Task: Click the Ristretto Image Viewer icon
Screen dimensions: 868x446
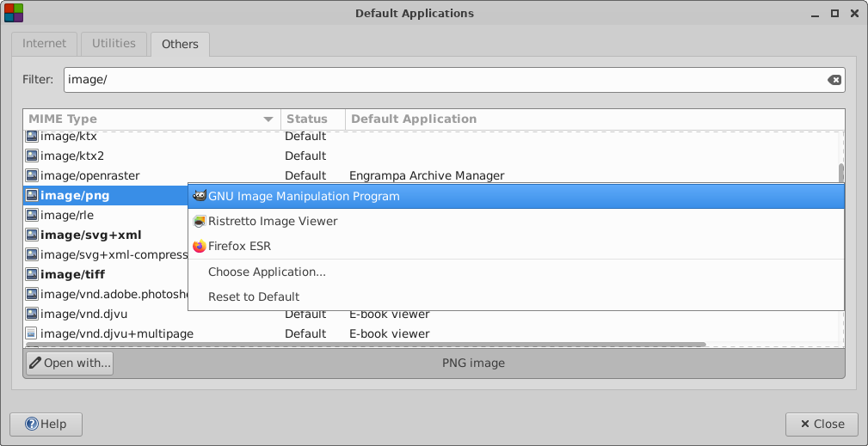Action: point(200,222)
